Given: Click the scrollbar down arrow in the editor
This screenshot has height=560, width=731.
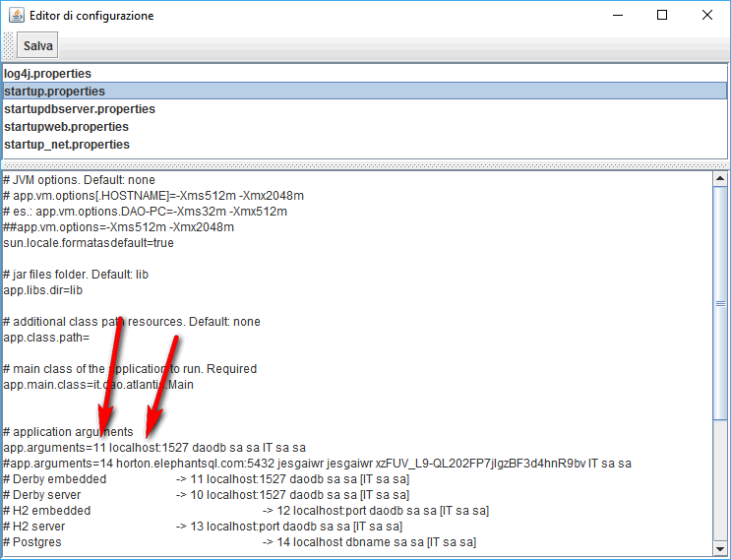Looking at the screenshot, I should [x=720, y=548].
